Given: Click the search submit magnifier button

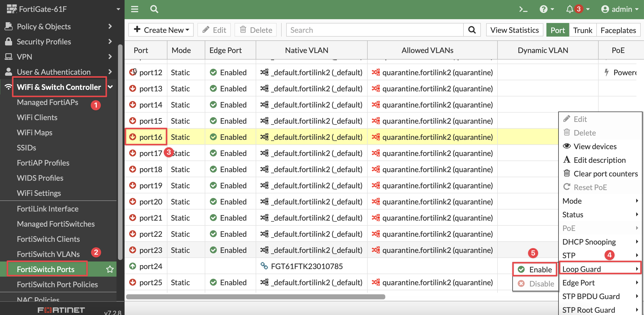Looking at the screenshot, I should [472, 30].
